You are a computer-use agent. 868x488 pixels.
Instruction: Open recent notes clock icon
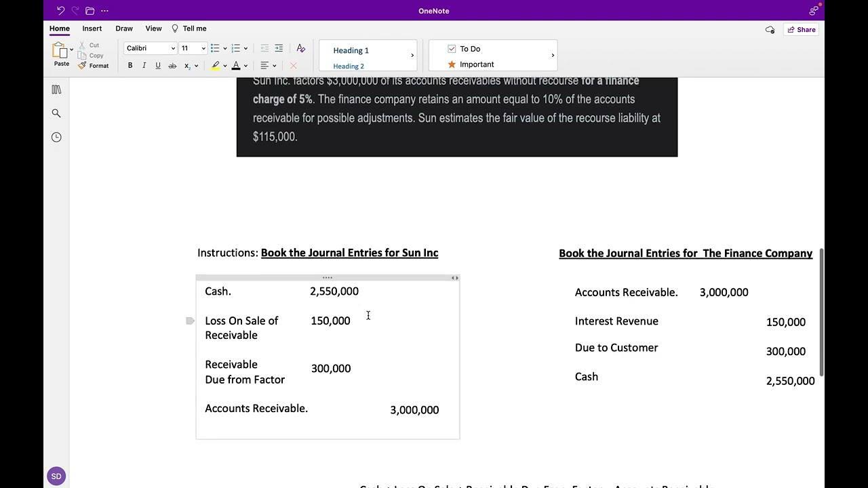click(56, 137)
